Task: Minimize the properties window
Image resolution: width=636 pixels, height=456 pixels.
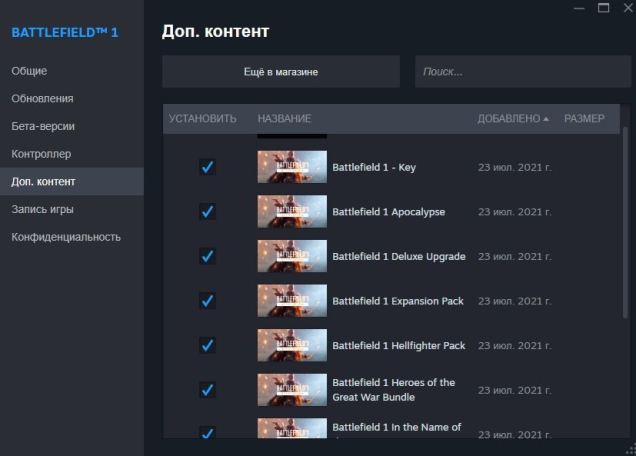Action: coord(579,8)
